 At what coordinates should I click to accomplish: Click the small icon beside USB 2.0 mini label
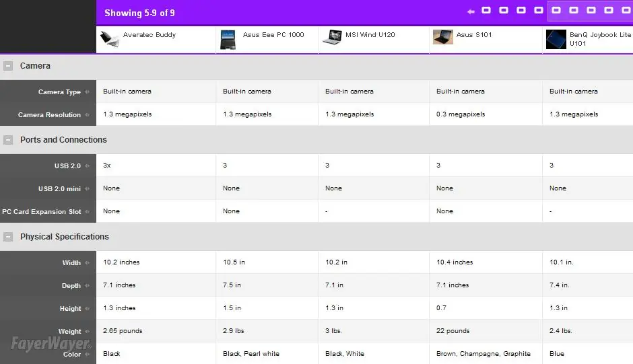[87, 188]
